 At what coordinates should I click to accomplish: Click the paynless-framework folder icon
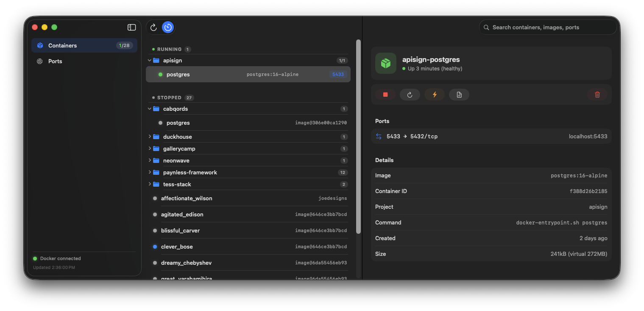[x=156, y=172]
